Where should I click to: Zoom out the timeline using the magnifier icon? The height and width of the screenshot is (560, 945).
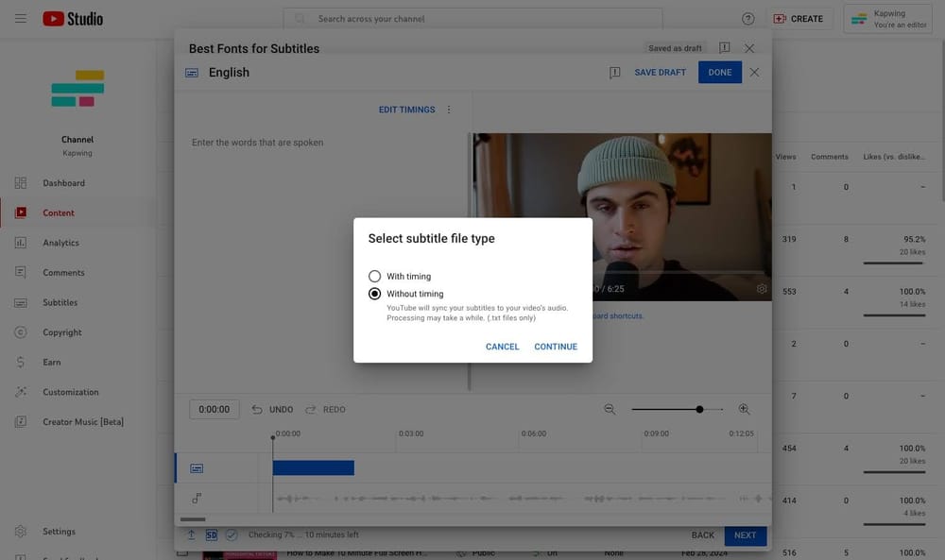point(610,409)
